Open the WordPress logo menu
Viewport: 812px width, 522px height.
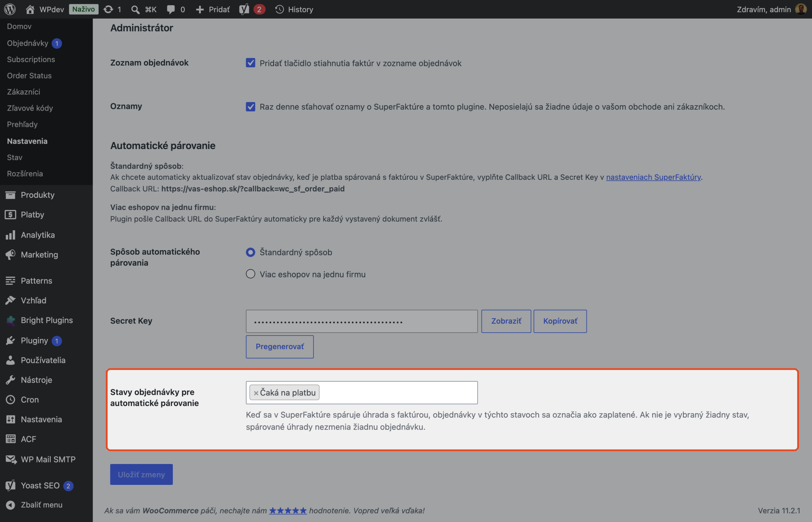coord(10,9)
